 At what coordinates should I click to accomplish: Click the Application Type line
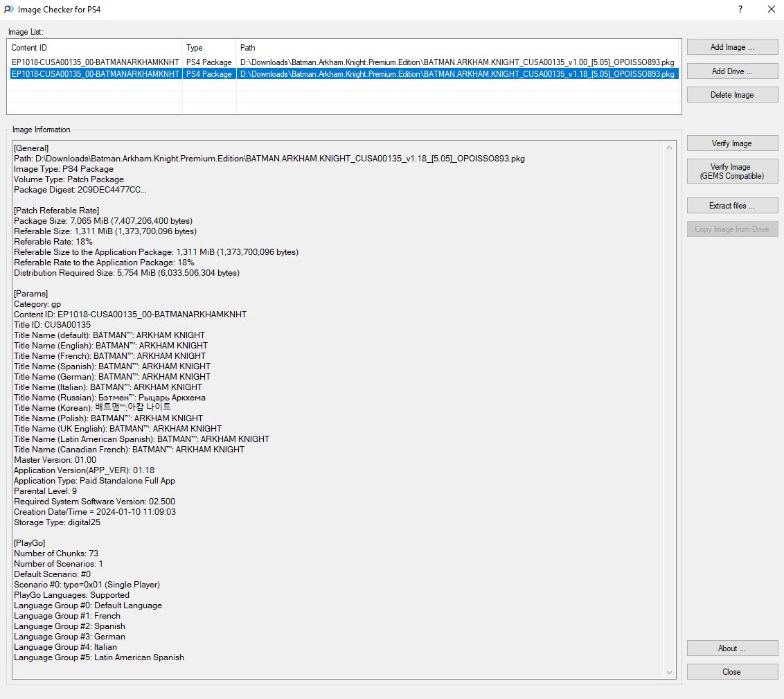94,481
